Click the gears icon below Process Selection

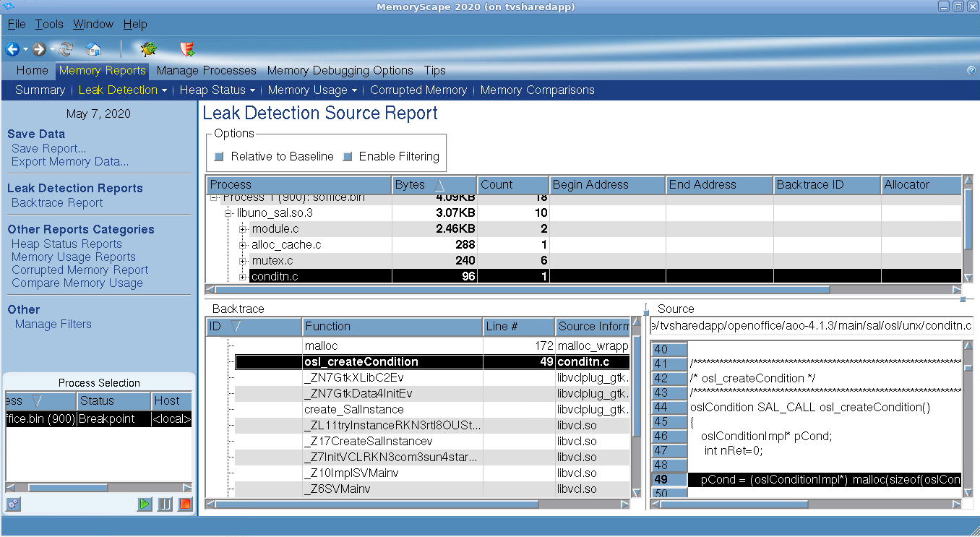[13, 504]
